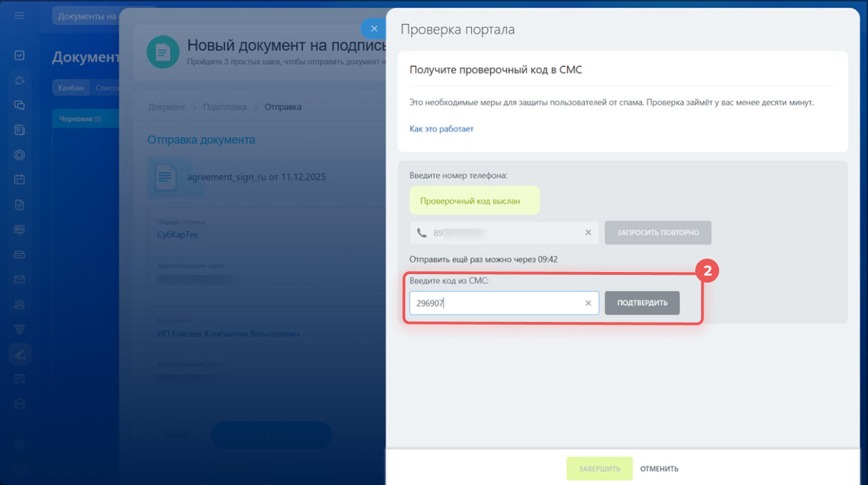Click the agreement_sign_ru document file icon
The width and height of the screenshot is (868, 485).
click(166, 177)
